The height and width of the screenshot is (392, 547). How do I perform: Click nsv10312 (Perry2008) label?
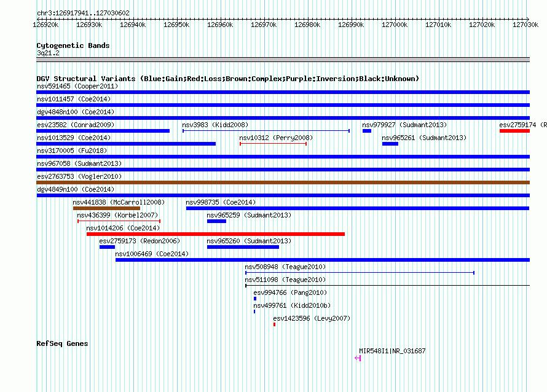pos(276,138)
